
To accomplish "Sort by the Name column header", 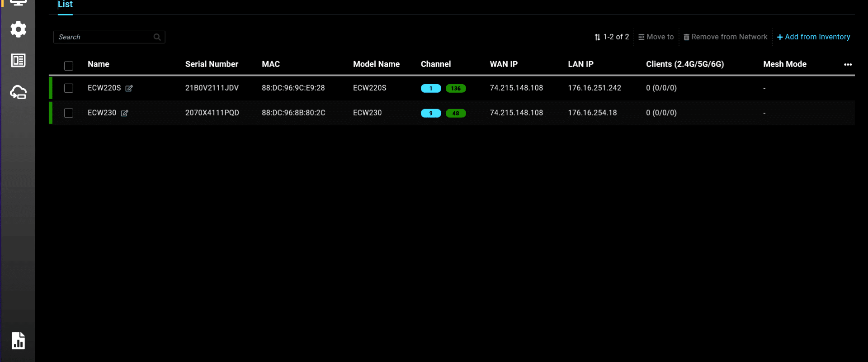I will coord(99,64).
